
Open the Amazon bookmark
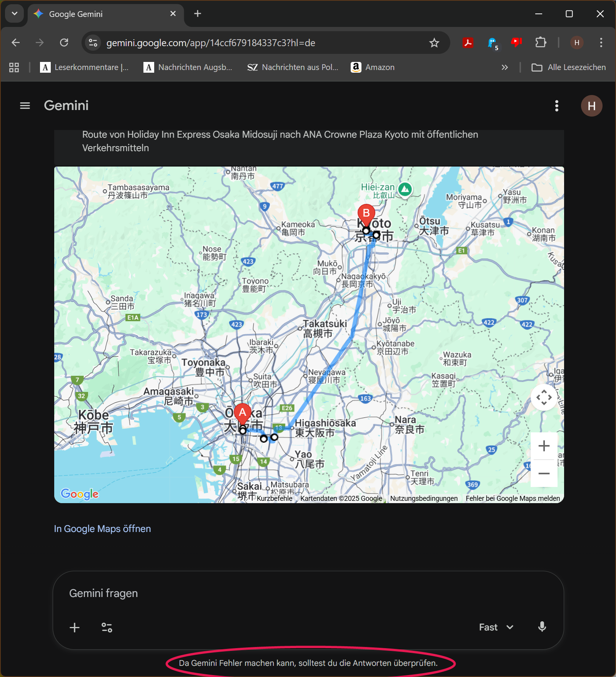tap(373, 67)
